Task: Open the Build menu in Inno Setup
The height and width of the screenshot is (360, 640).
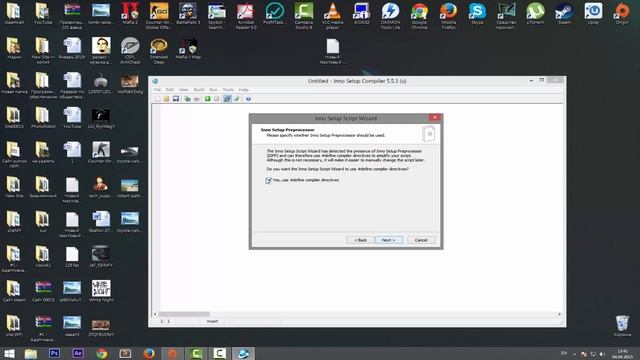Action: [x=199, y=89]
